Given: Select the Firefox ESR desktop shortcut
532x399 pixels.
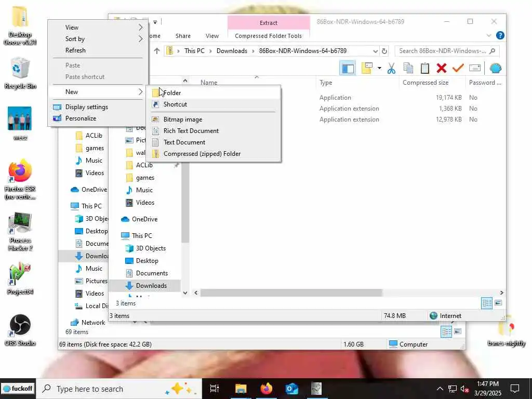Looking at the screenshot, I should 20,179.
